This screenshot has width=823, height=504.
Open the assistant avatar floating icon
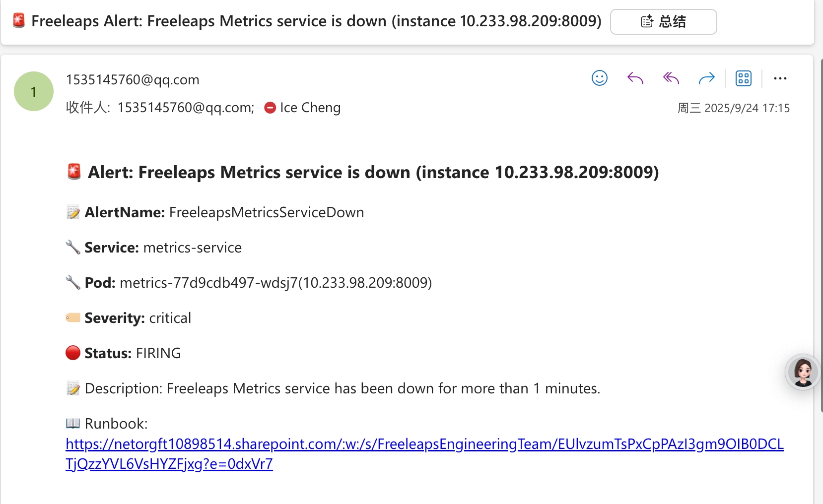point(803,372)
